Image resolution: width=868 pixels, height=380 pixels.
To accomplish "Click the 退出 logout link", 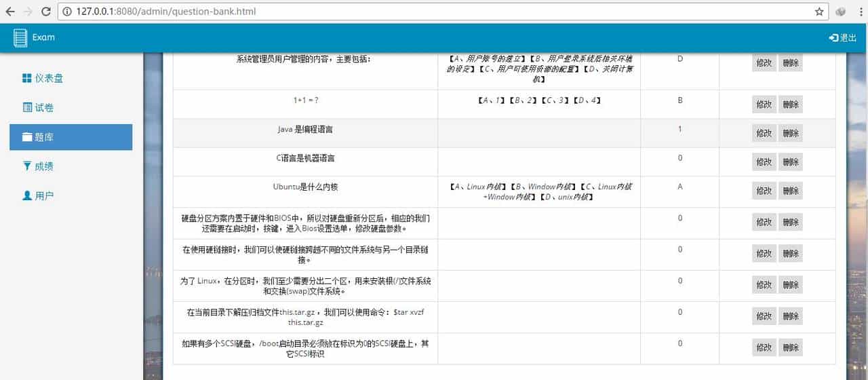I will 843,38.
